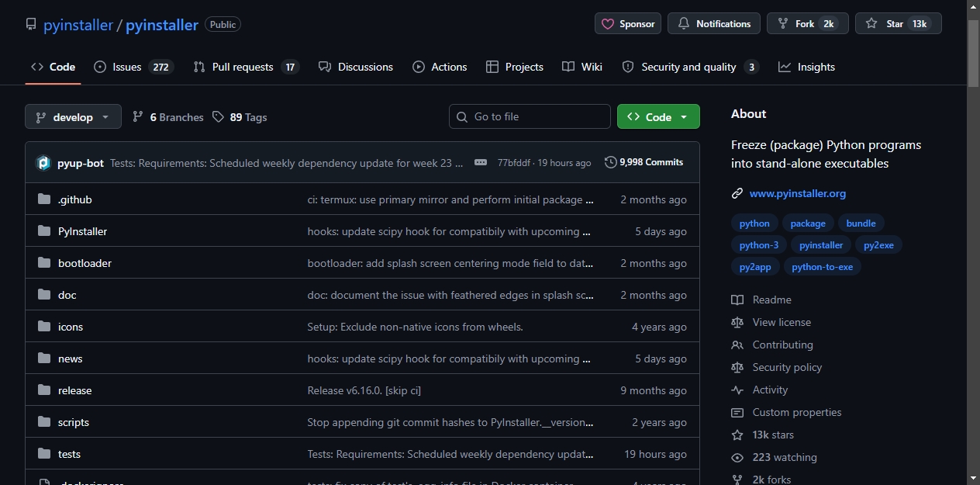Image resolution: width=980 pixels, height=485 pixels.
Task: Click the Fork icon
Action: tap(783, 24)
